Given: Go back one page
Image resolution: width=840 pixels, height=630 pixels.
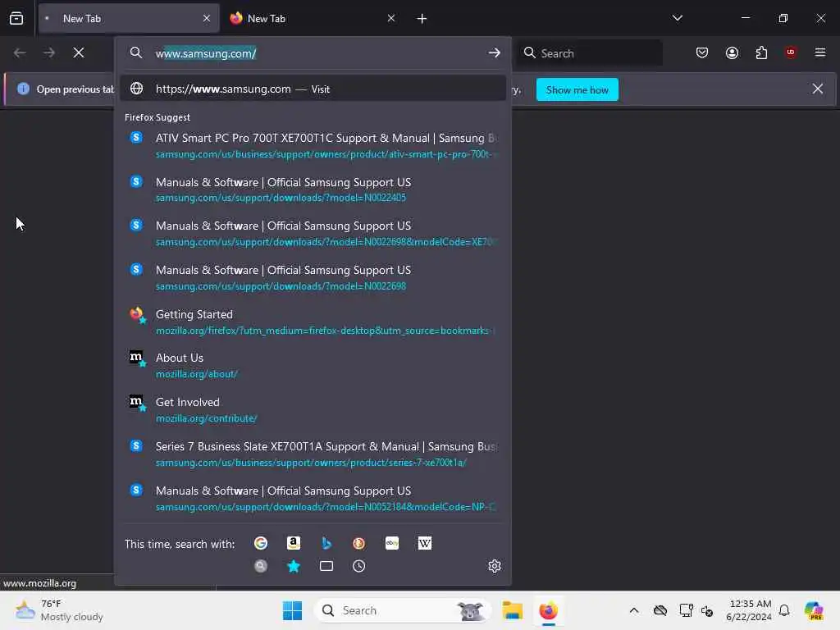Looking at the screenshot, I should [20, 52].
